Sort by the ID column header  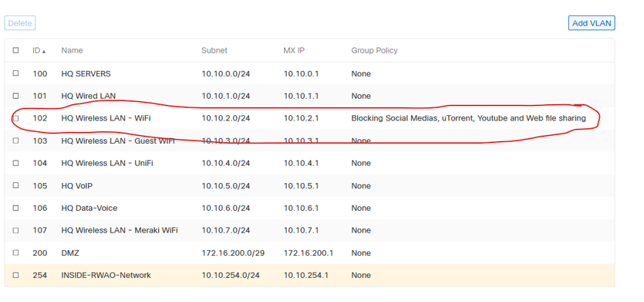click(x=39, y=51)
